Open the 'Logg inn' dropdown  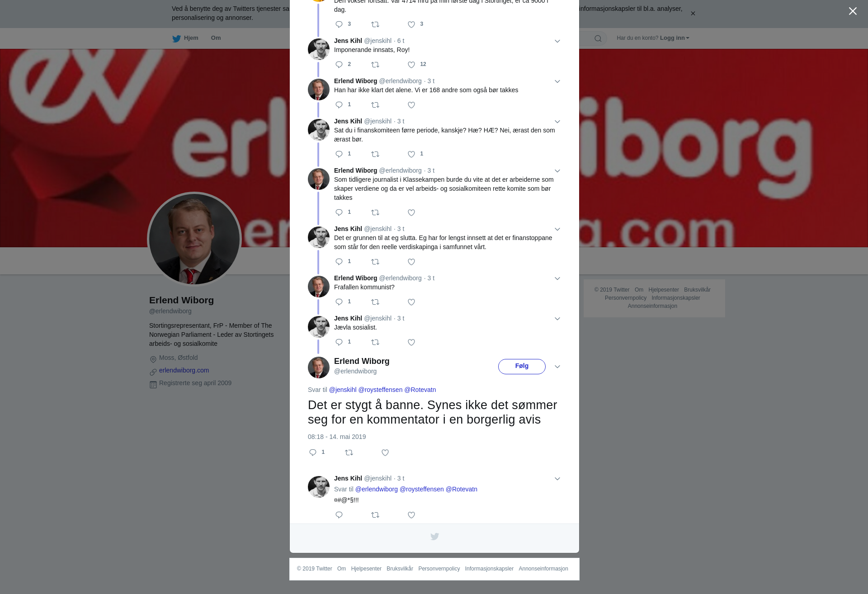tap(675, 38)
